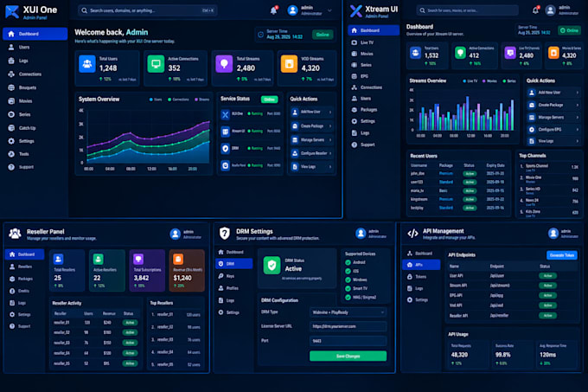The width and height of the screenshot is (588, 392).
Task: Toggle Streams series in System Overview legend
Action: 202,100
